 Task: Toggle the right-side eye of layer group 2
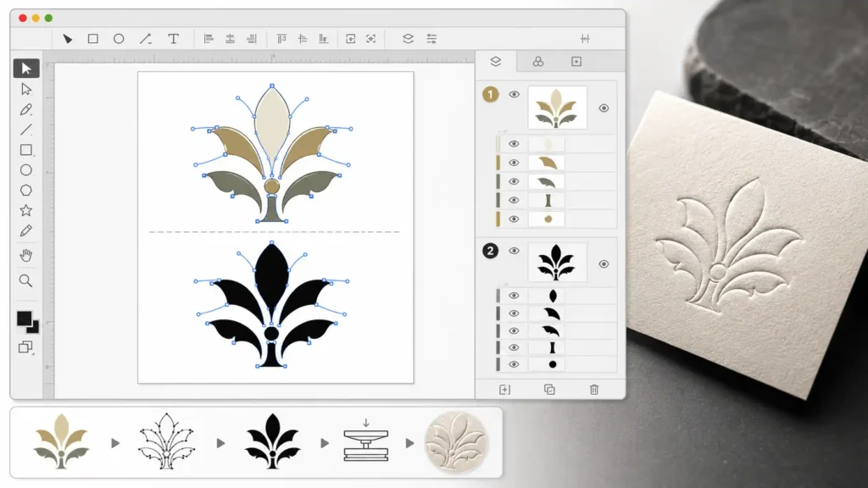click(x=604, y=264)
